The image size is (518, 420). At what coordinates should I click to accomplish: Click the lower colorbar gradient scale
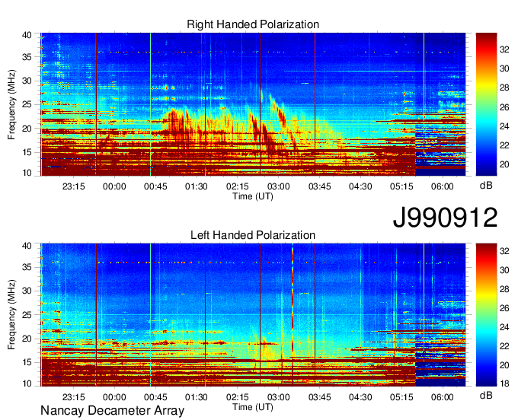[x=486, y=315]
